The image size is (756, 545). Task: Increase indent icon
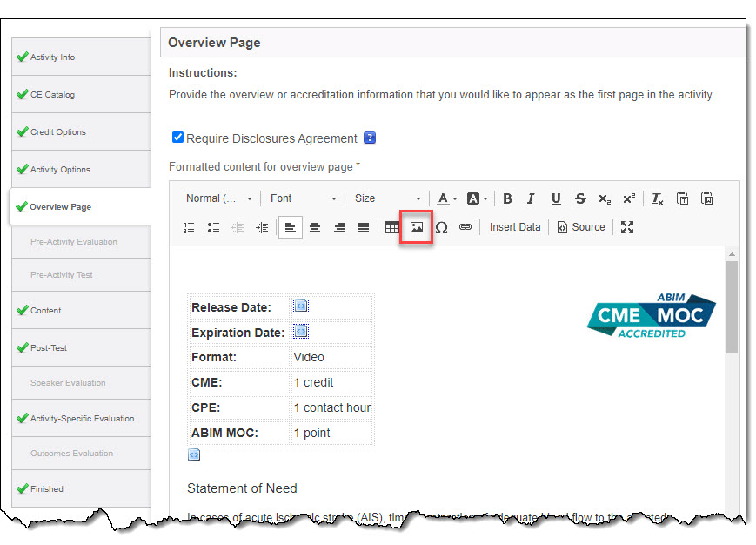coord(262,227)
